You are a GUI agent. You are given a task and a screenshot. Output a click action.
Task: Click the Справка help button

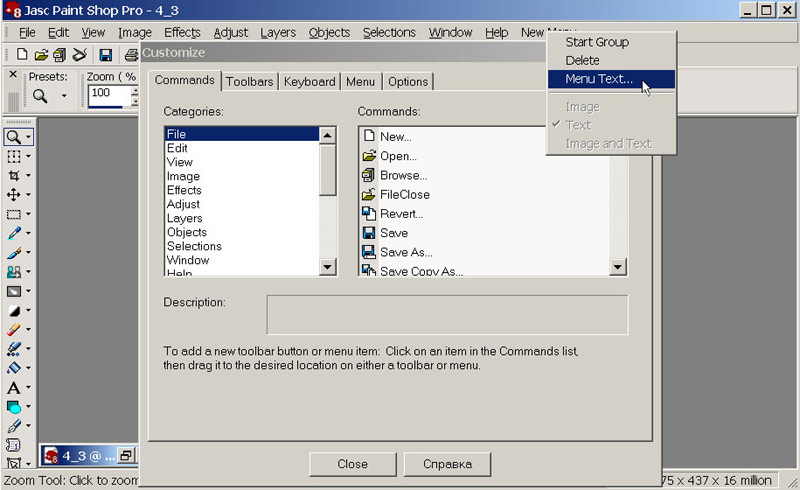(x=446, y=464)
